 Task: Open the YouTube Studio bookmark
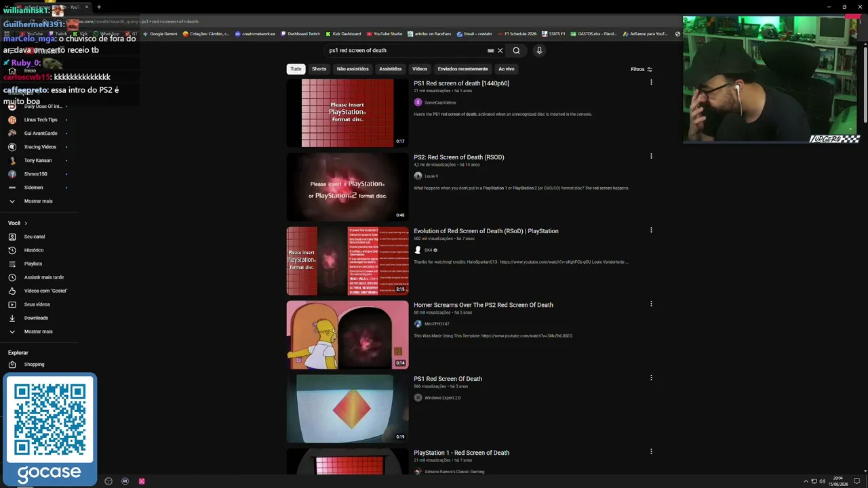point(384,34)
